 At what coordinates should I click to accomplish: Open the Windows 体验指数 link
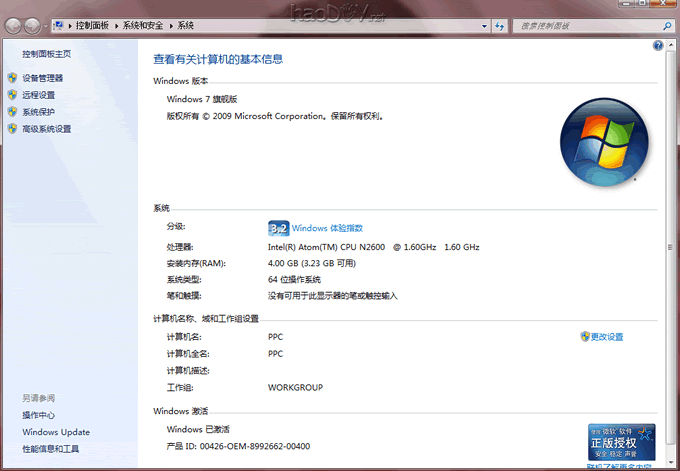click(x=327, y=228)
